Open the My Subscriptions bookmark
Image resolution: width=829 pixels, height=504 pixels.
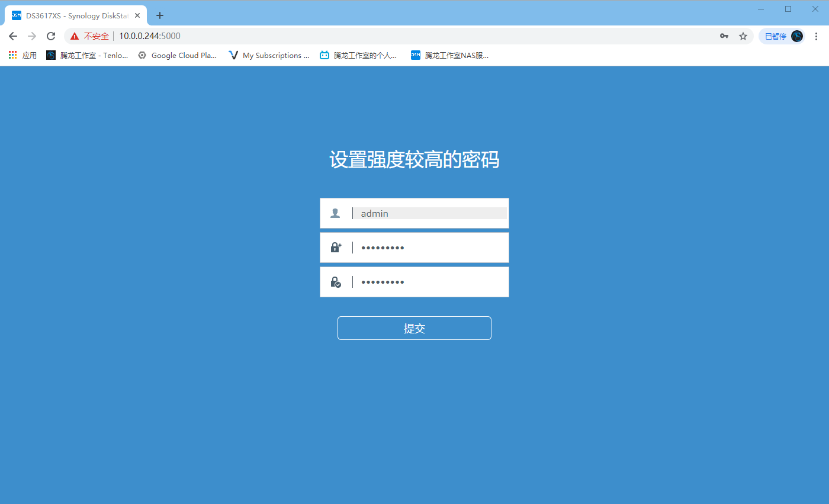(x=268, y=55)
